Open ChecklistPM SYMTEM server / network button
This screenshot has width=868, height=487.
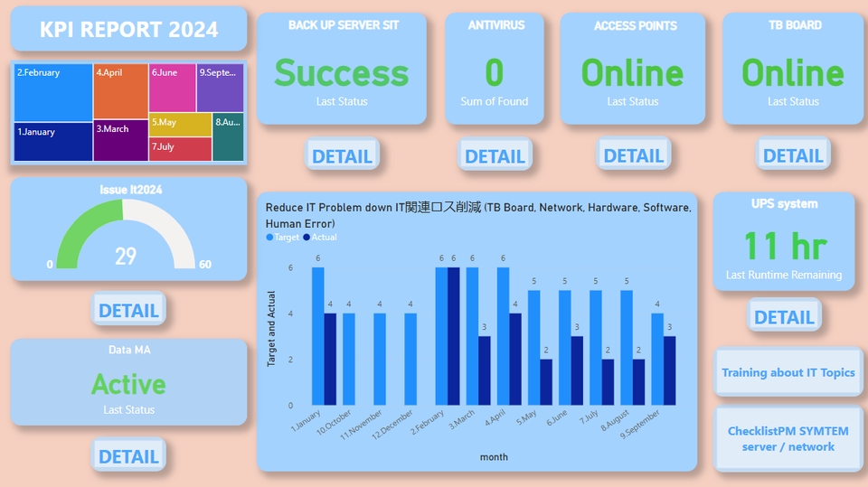[x=788, y=438]
